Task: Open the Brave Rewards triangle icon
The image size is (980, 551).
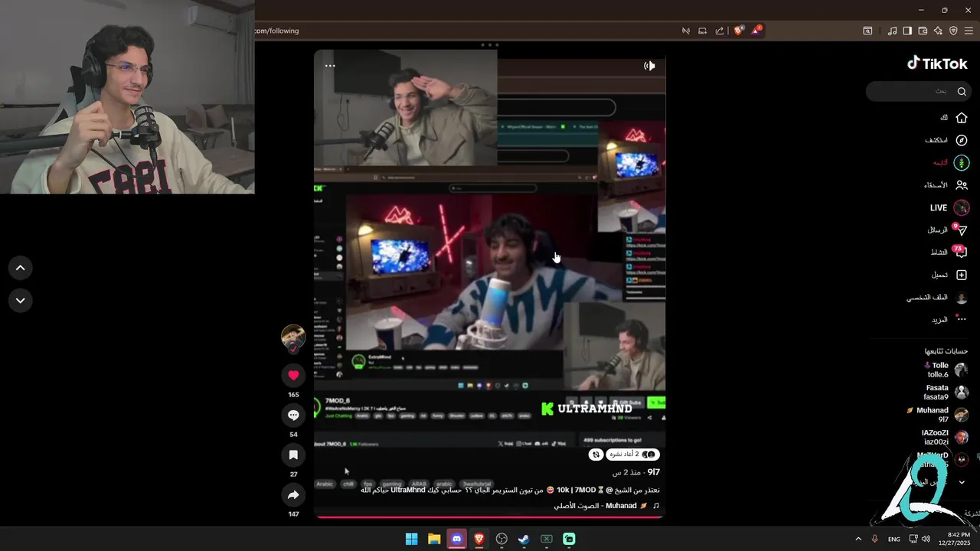Action: [x=756, y=31]
